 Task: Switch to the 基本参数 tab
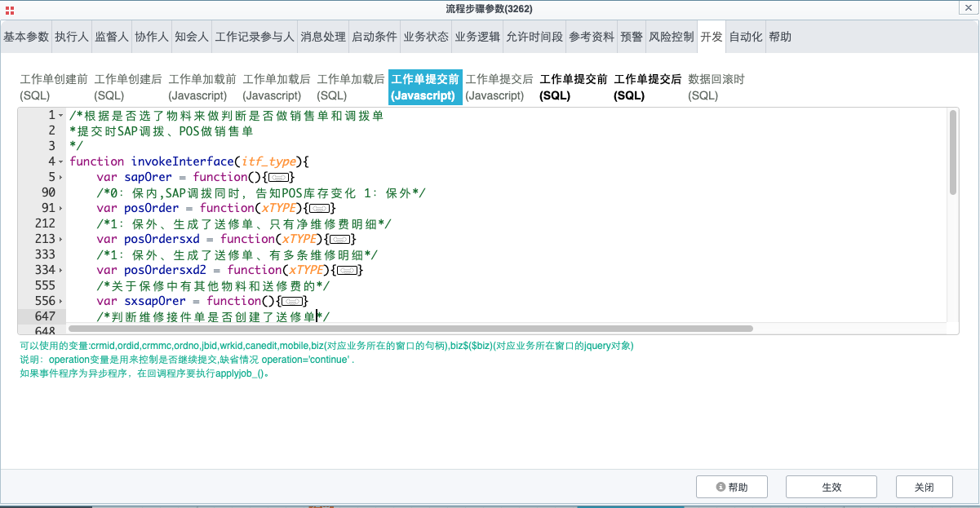click(26, 37)
